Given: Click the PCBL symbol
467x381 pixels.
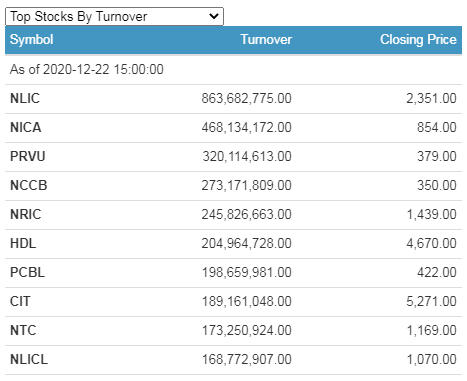Looking at the screenshot, I should [27, 272].
